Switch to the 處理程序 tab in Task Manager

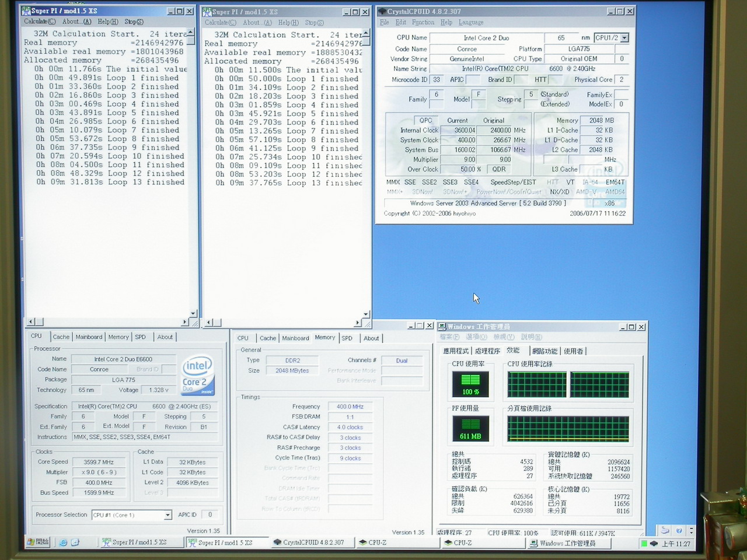tap(487, 351)
